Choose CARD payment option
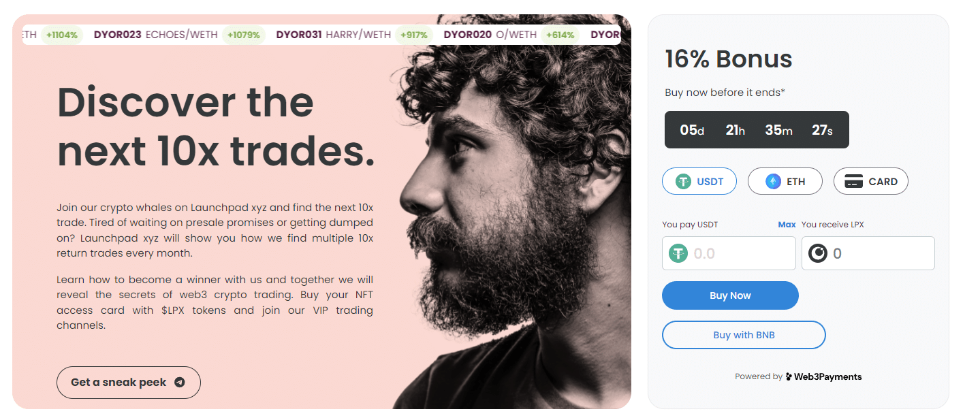 871,182
